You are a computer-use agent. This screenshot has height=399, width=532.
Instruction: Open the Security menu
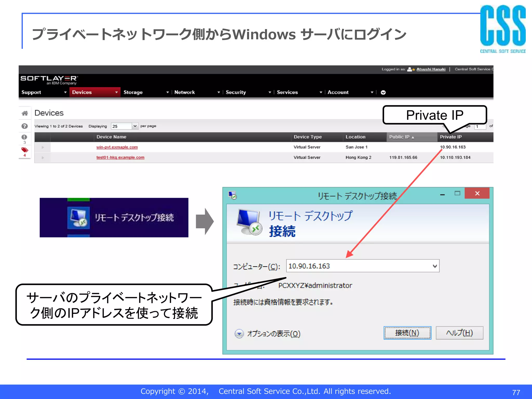(236, 92)
